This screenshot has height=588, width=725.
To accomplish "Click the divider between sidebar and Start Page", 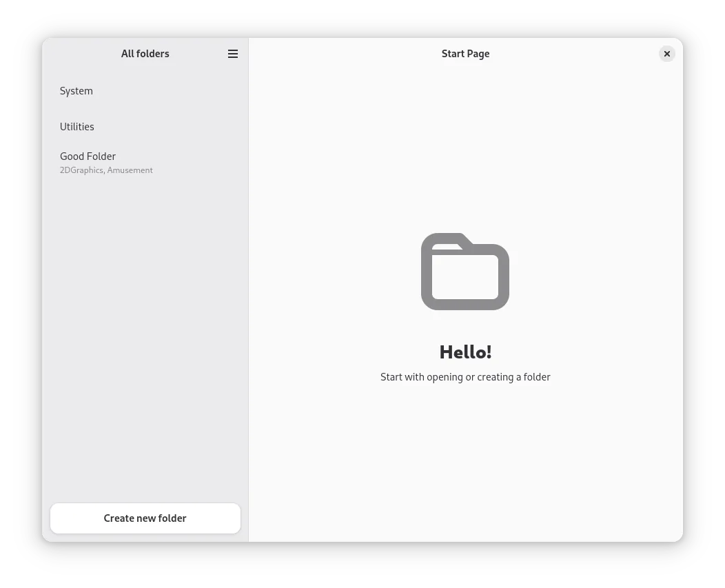I will [x=248, y=290].
